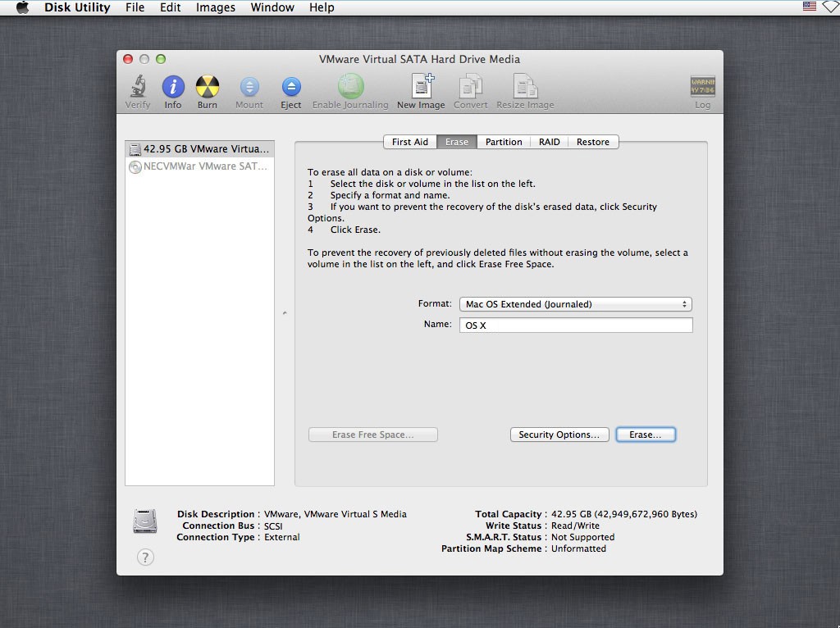Click the sidebar splitter handle

(x=285, y=313)
